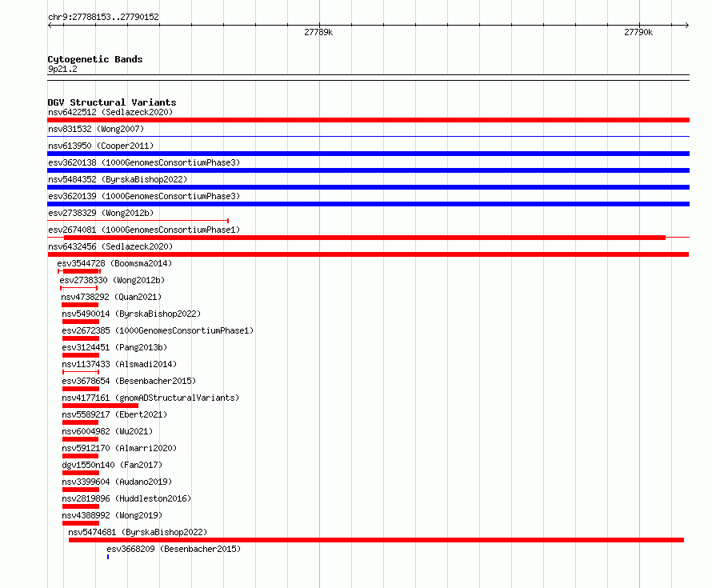
Task: Click the esv3544728 (Boomsma2014) label
Action: click(114, 263)
